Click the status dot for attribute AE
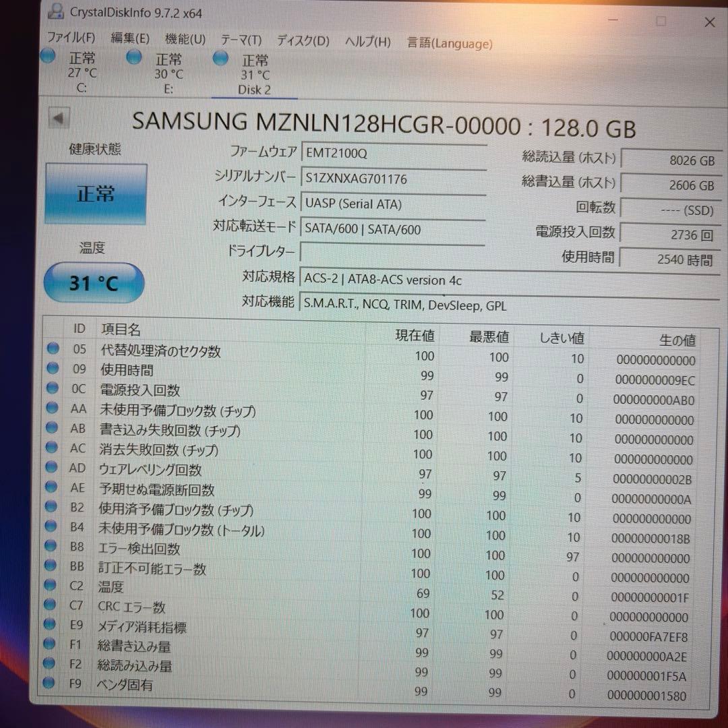 [51, 487]
